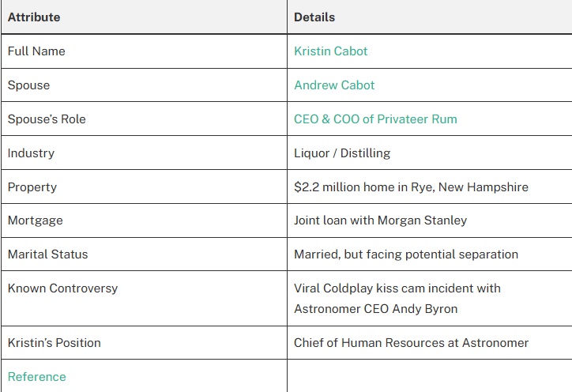The image size is (572, 392).
Task: Select Married, but facing potential separation text
Action: (x=406, y=254)
